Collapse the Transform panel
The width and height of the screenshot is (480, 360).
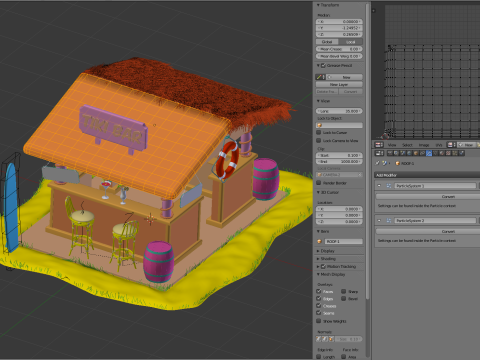[x=318, y=5]
